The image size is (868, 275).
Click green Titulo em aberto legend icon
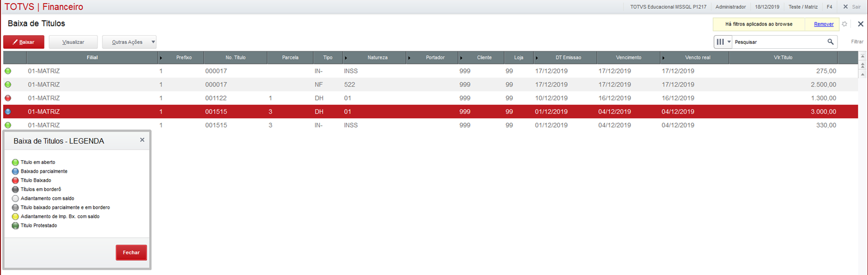click(15, 162)
